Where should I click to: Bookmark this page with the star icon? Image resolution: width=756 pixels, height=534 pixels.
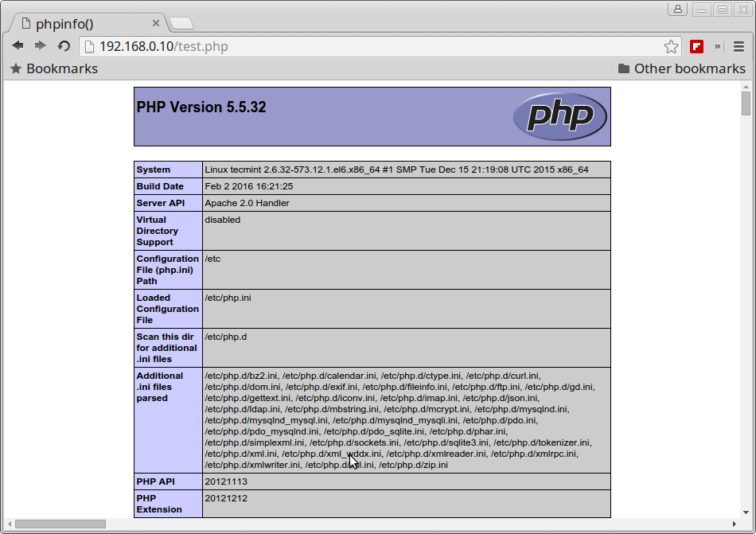(671, 46)
